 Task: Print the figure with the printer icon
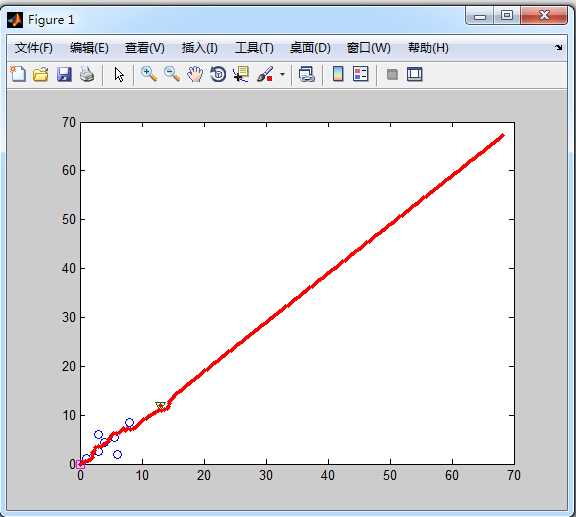click(x=87, y=74)
